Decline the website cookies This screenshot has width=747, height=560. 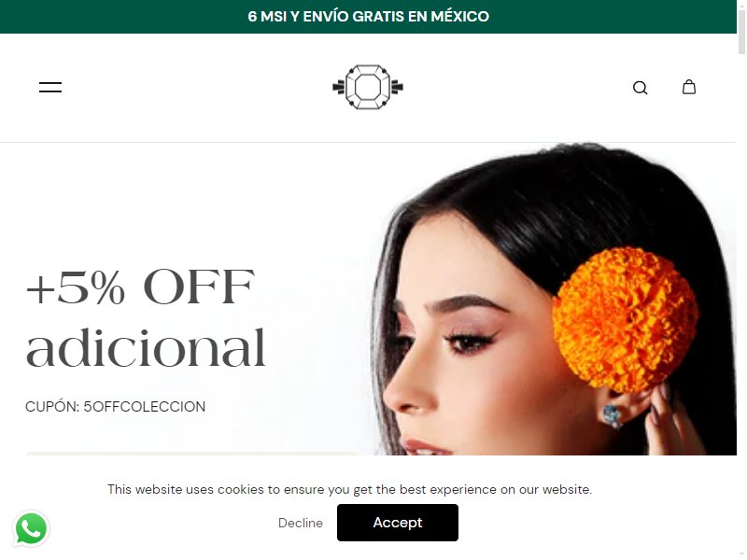[x=300, y=523]
